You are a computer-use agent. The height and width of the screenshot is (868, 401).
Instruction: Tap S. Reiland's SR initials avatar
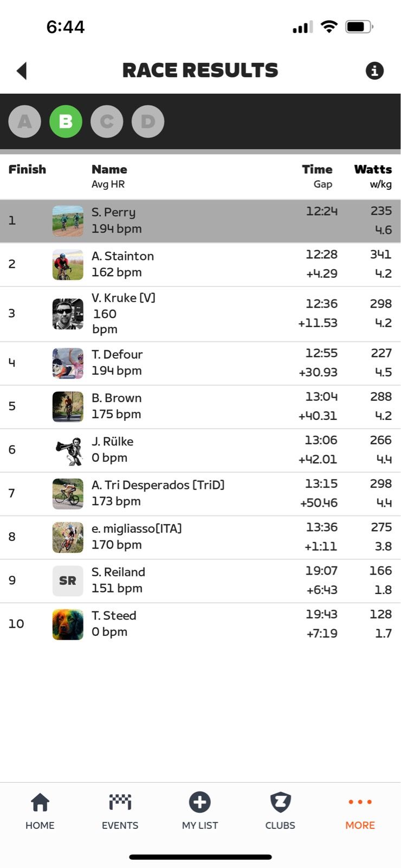[68, 580]
